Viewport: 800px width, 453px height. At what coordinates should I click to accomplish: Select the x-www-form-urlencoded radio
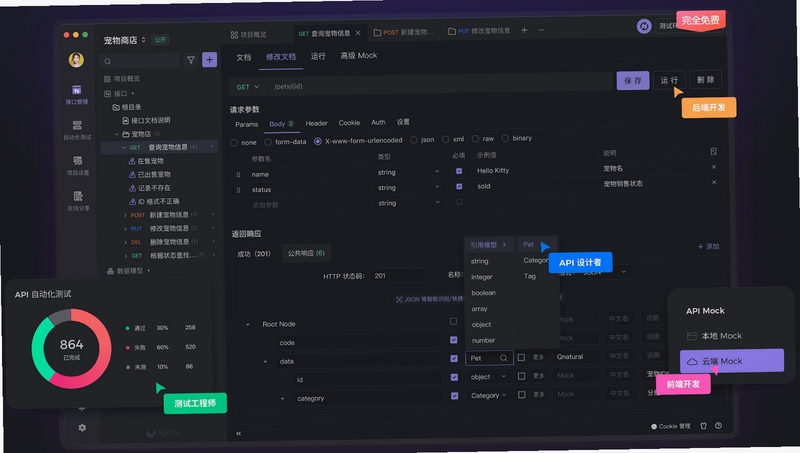coord(317,141)
